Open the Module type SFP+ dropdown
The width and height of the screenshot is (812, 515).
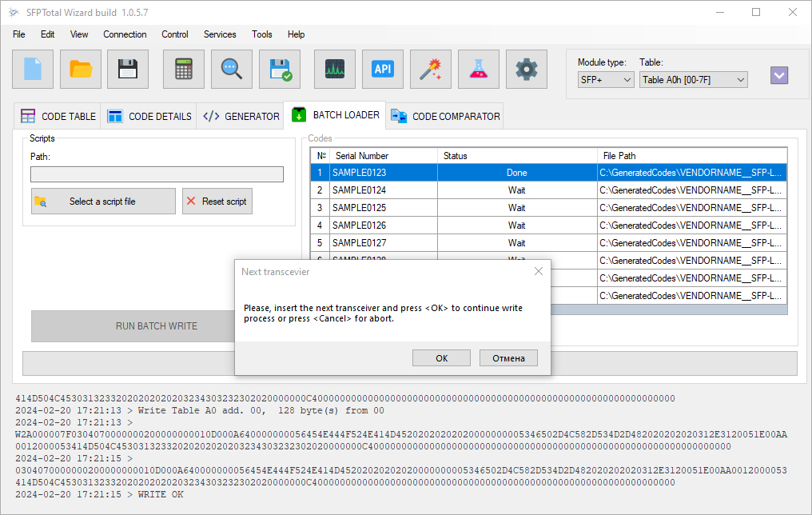coord(606,80)
